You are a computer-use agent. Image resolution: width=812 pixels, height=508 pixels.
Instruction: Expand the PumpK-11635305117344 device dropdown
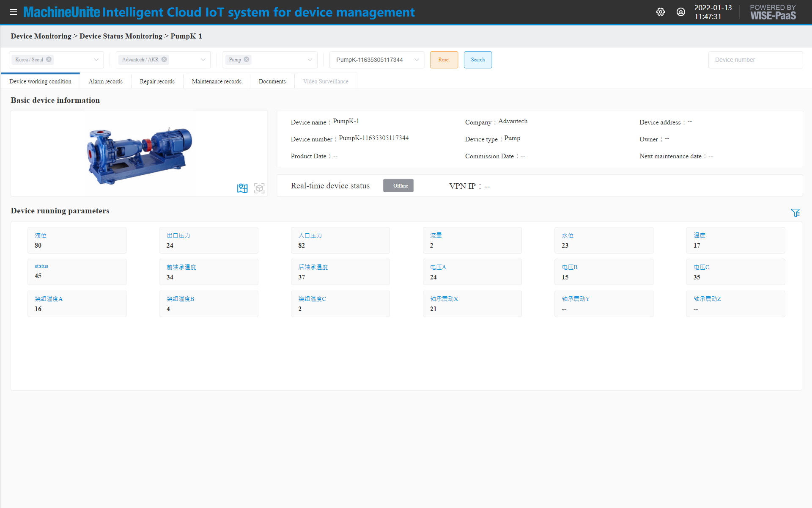click(417, 60)
